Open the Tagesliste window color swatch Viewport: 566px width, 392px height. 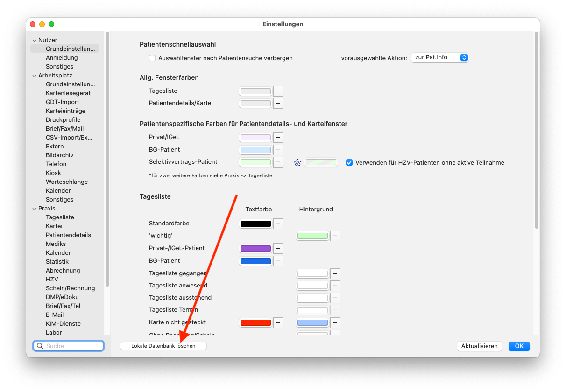pyautogui.click(x=255, y=91)
